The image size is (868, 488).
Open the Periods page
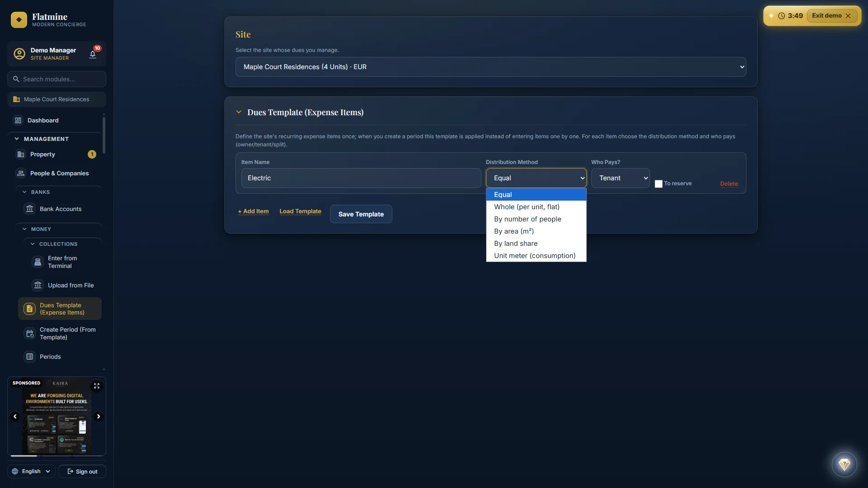coord(61,357)
